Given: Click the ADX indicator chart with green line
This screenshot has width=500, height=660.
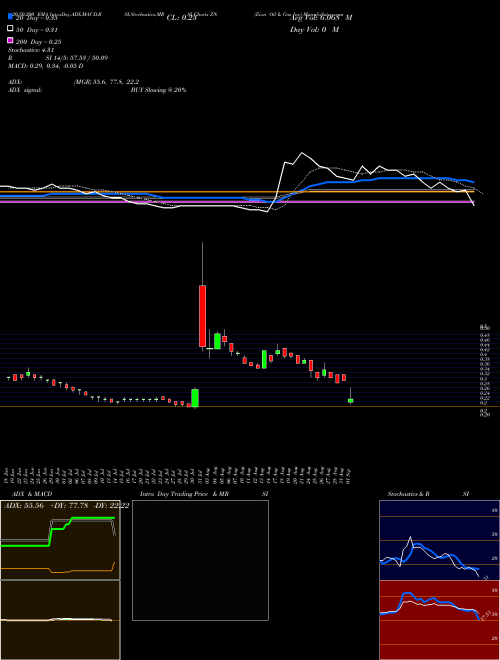Looking at the screenshot, I should (x=60, y=540).
